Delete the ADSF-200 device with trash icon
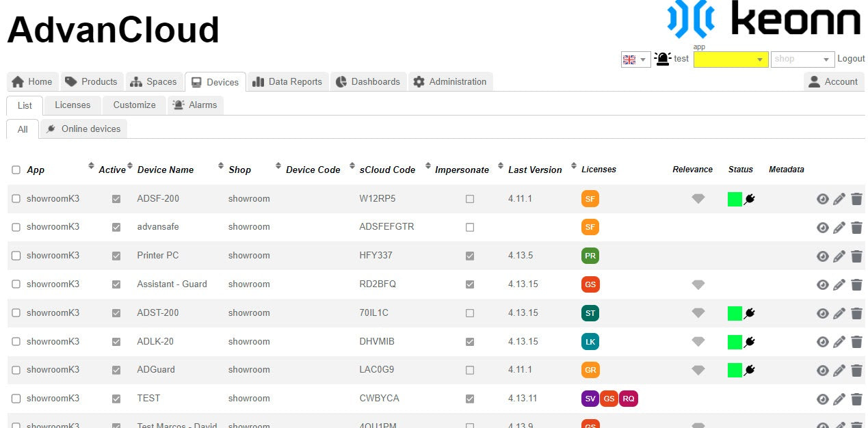Image resolution: width=868 pixels, height=428 pixels. (x=856, y=199)
